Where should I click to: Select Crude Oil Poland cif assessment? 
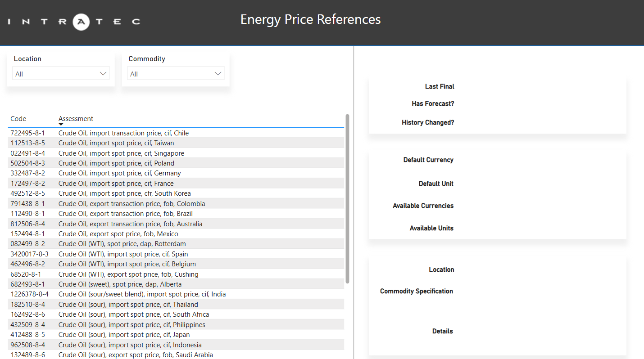pos(116,163)
